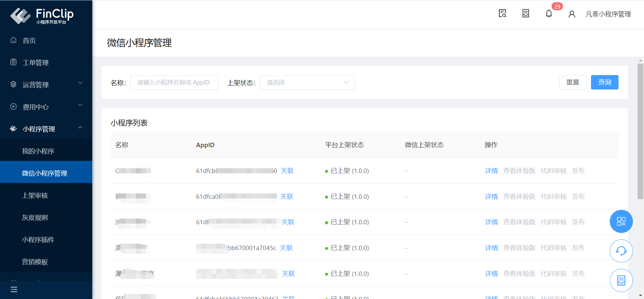Image resolution: width=644 pixels, height=299 pixels.
Task: Click the work order management icon
Action: [13, 62]
